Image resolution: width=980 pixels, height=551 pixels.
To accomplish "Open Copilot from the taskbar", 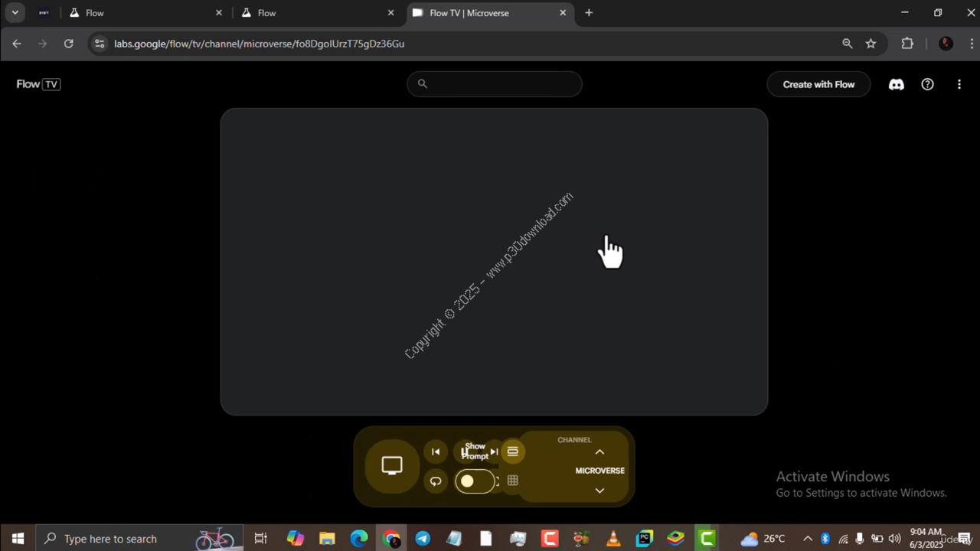I will point(296,539).
